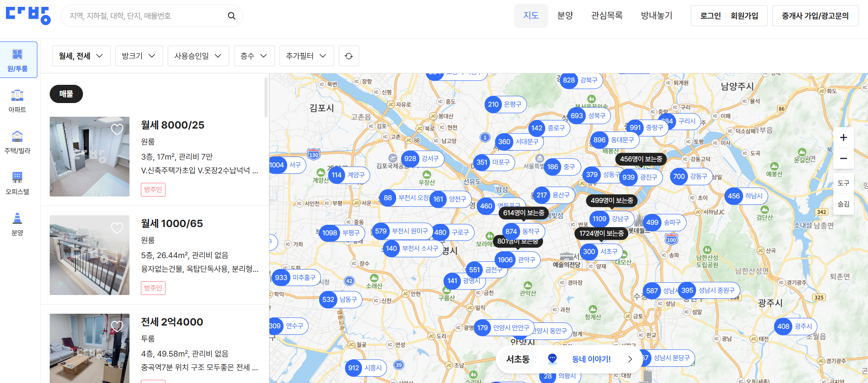
Task: Select the 원/투룸 sidebar icon
Action: tap(17, 60)
